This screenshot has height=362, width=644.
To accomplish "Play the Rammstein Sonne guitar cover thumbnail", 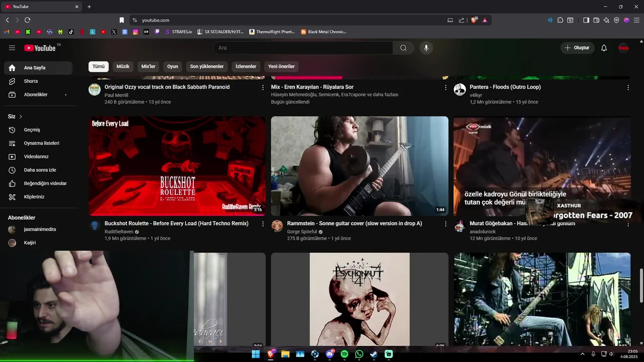I will [360, 166].
